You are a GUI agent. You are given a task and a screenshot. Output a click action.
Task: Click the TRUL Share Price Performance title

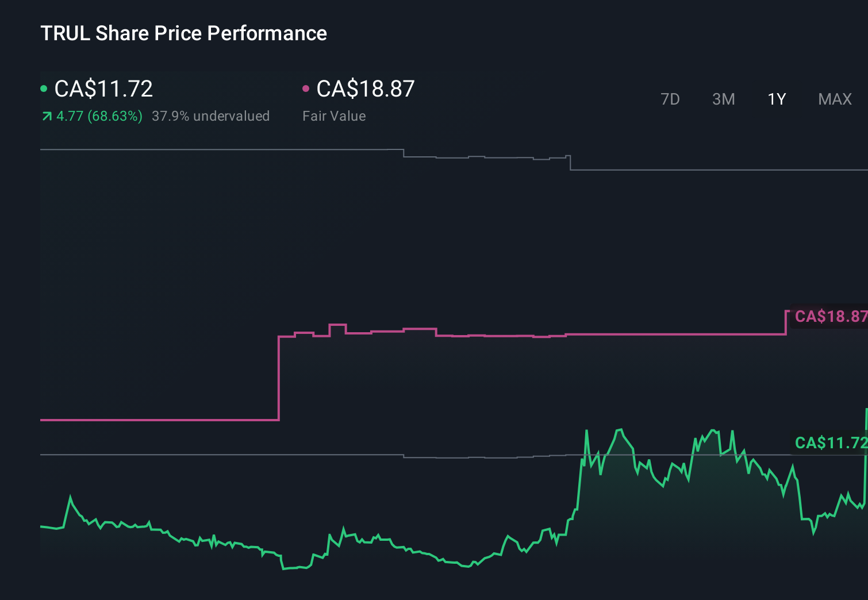click(x=183, y=33)
